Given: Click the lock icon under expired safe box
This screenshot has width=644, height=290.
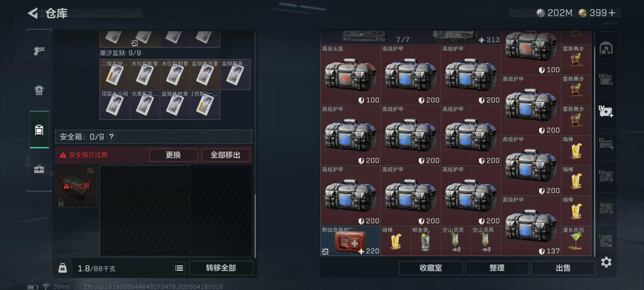Looking at the screenshot, I should (x=61, y=203).
